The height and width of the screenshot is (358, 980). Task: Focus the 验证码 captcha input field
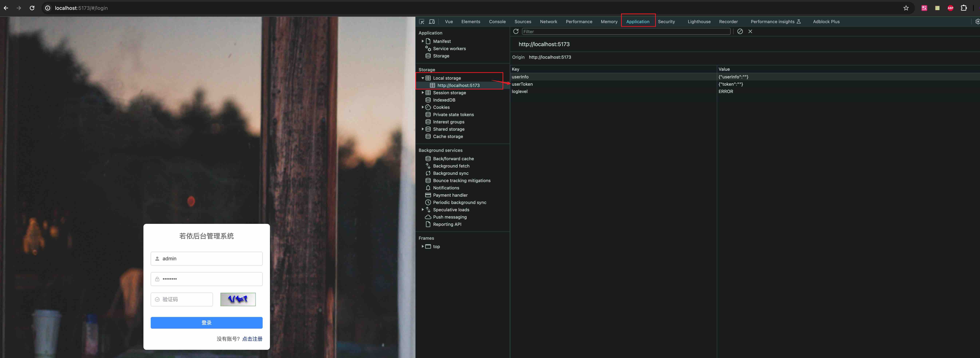(x=182, y=299)
